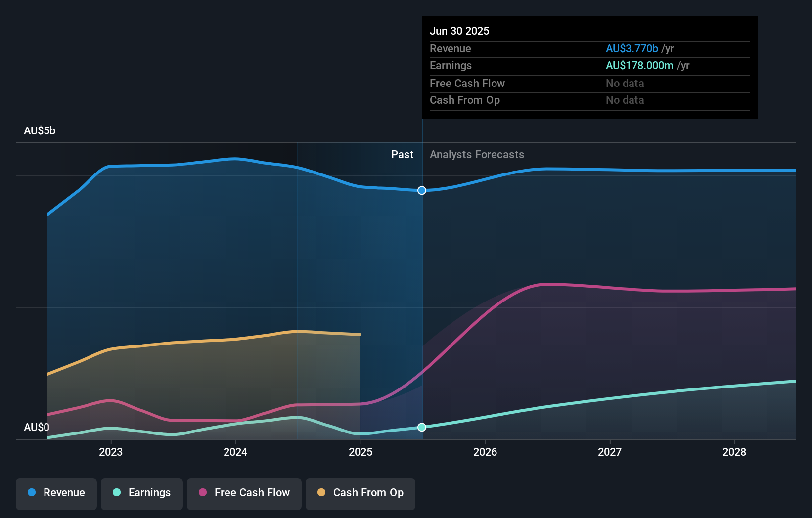Select the 2026 year label on axis
812x518 pixels.
click(x=486, y=452)
